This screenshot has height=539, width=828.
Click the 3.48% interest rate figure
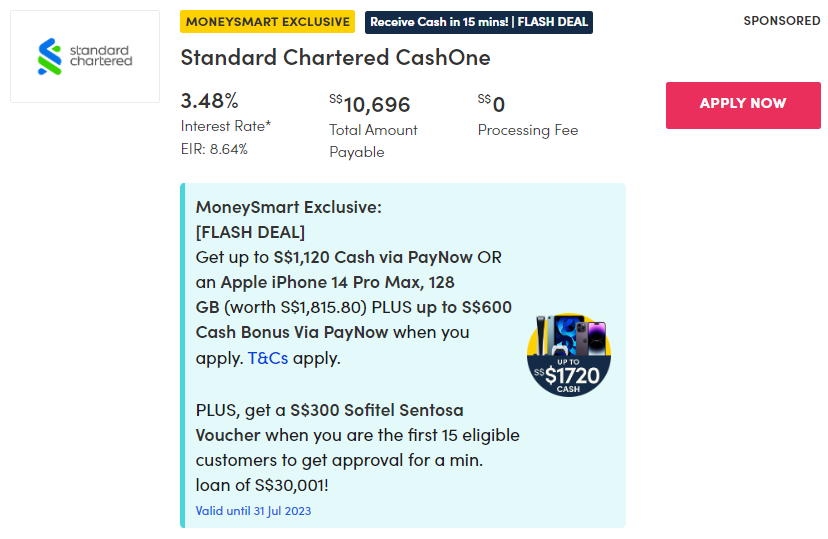[209, 101]
